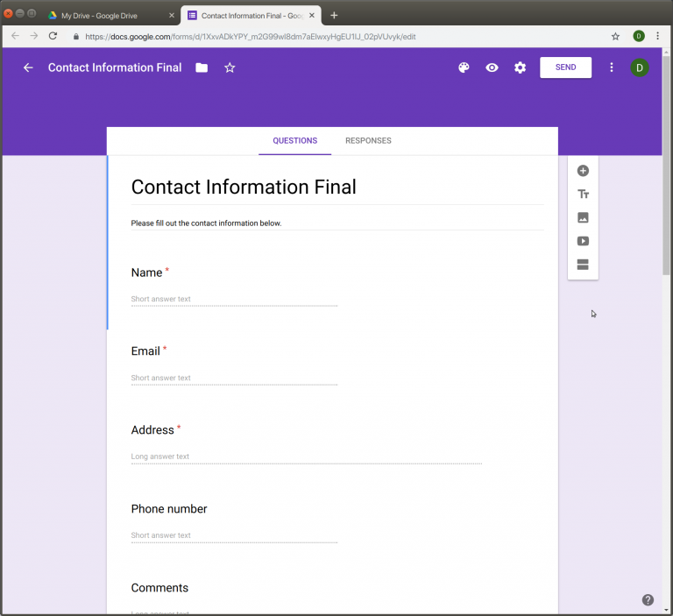Select the Email question
The image size is (673, 616).
pyautogui.click(x=145, y=351)
